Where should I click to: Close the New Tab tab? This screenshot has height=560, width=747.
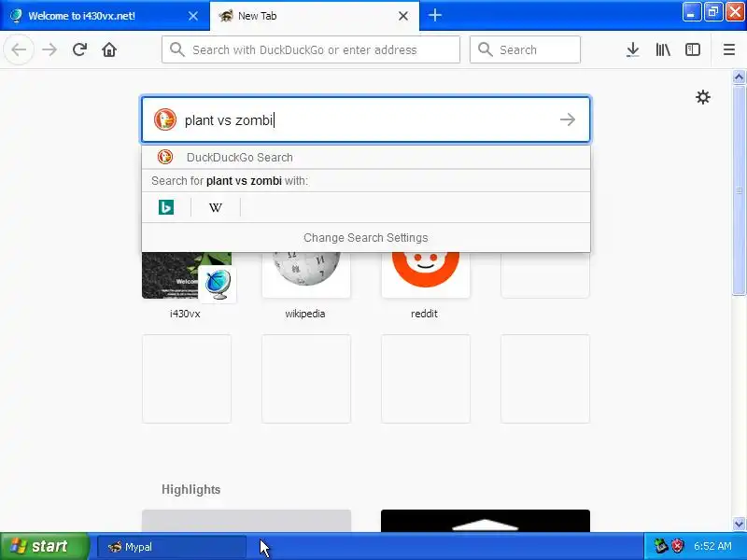point(403,16)
